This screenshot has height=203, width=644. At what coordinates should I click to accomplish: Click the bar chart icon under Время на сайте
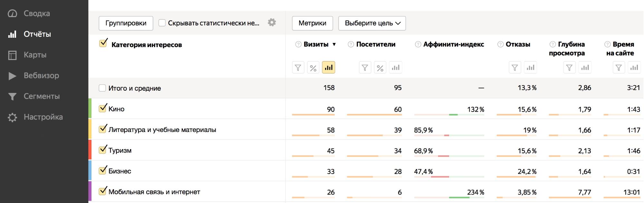(634, 68)
